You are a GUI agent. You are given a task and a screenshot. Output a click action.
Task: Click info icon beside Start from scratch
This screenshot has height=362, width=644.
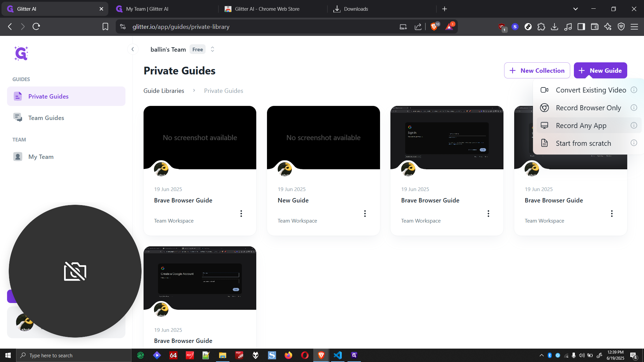coord(634,143)
